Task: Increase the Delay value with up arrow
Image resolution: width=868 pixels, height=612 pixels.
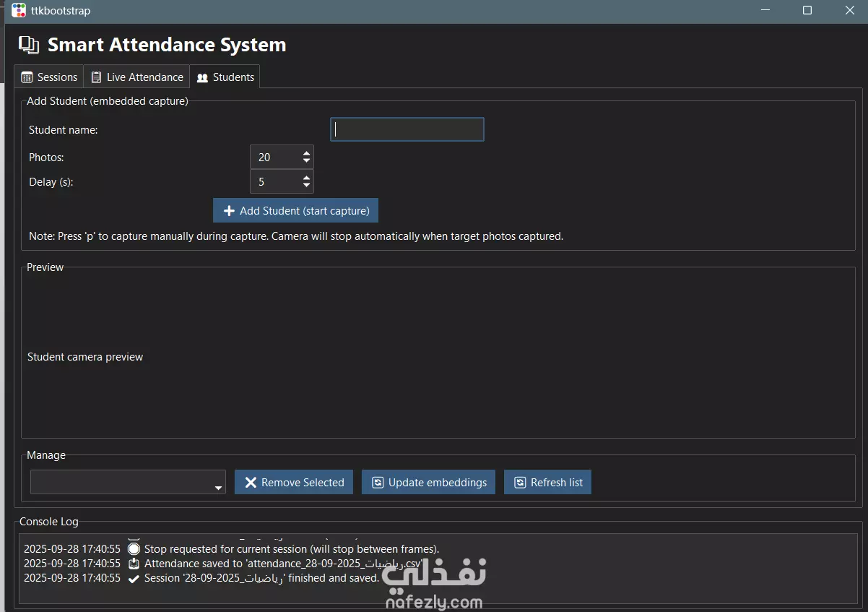Action: point(307,178)
